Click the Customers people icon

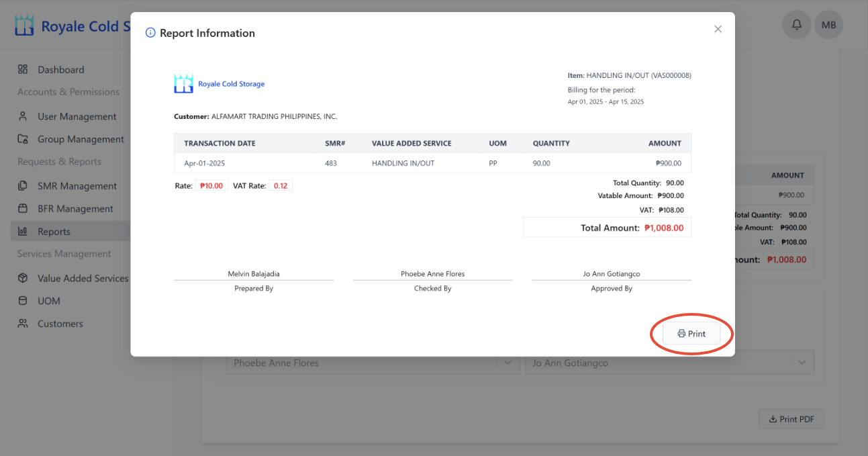pyautogui.click(x=23, y=324)
